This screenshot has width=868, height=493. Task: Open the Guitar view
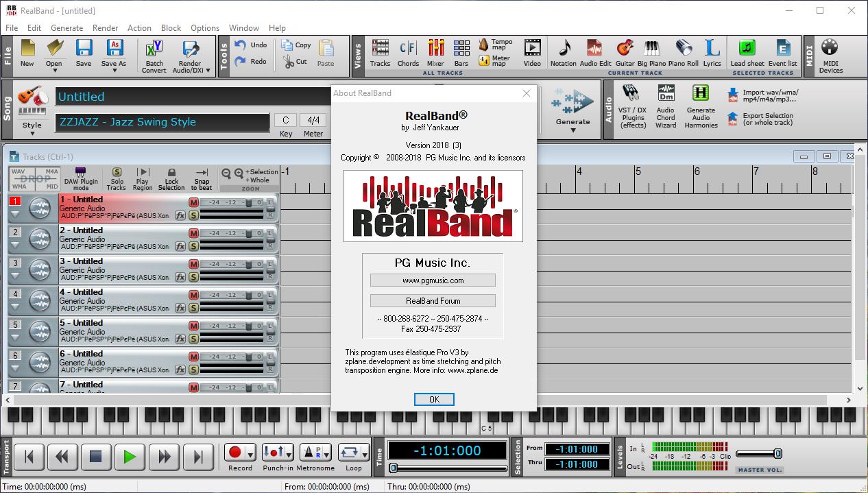tap(625, 49)
